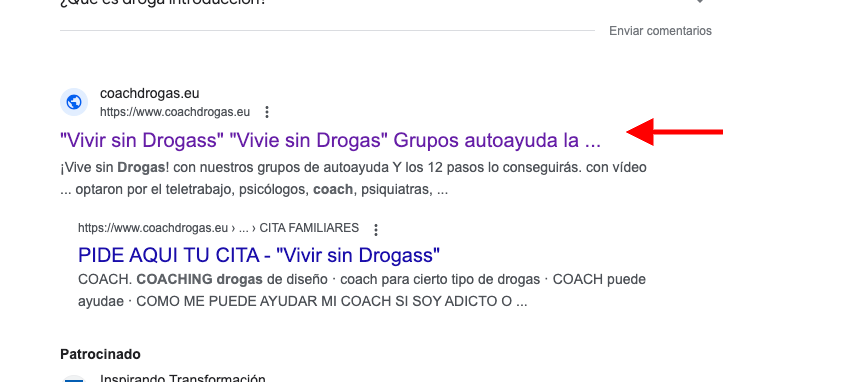Click the CITA FAMILIARES breadcrumb segment

(309, 228)
